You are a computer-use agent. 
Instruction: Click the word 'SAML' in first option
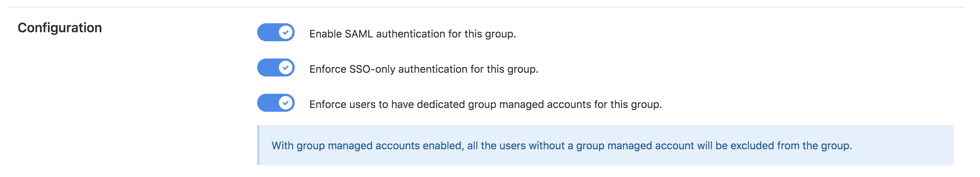[359, 34]
